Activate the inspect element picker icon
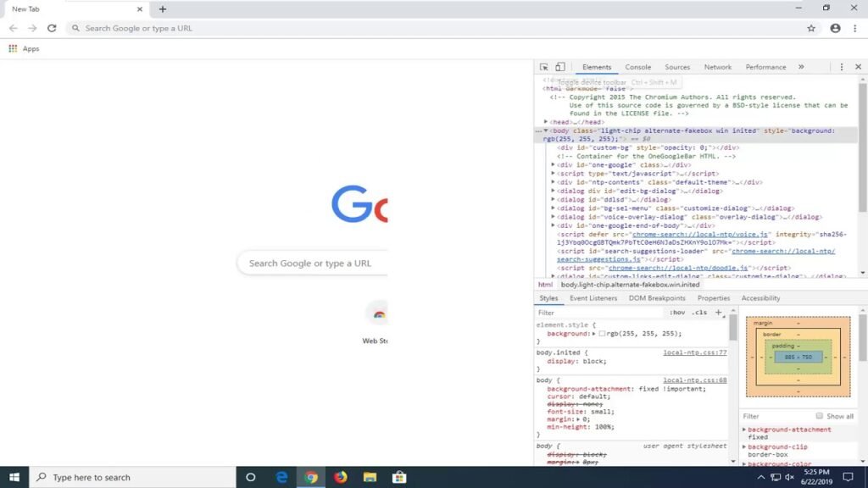 (x=543, y=67)
